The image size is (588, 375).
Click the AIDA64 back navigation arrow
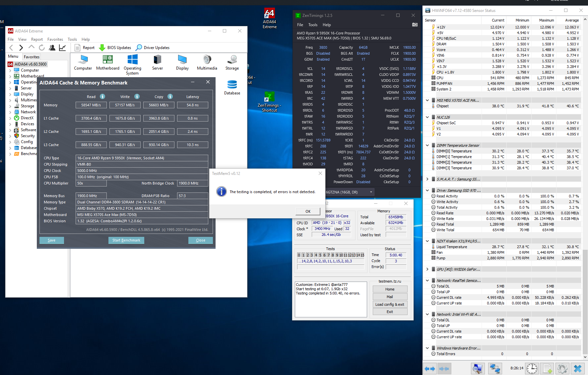tap(11, 48)
